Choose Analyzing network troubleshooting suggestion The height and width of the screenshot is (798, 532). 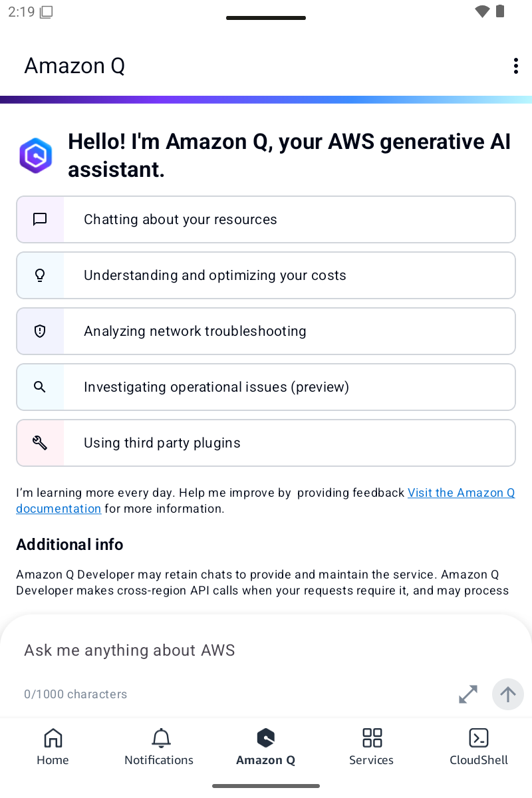[266, 331]
